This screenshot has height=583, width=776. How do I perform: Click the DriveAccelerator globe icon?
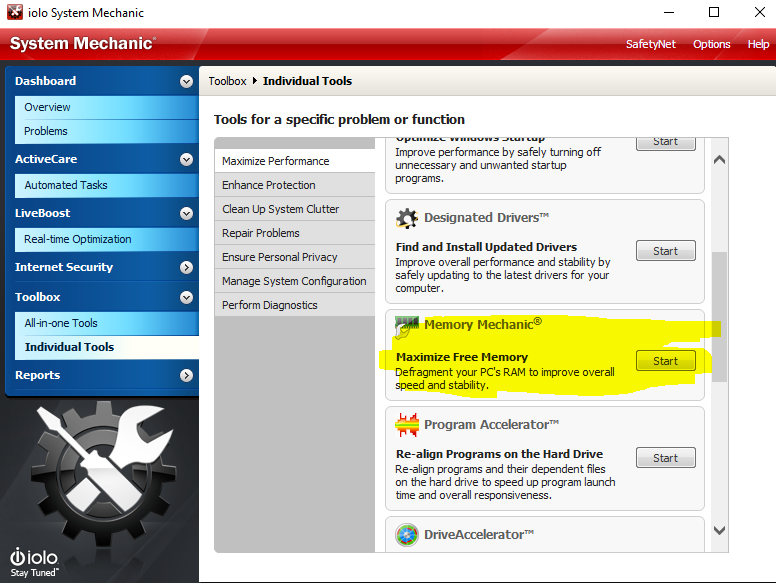[406, 535]
